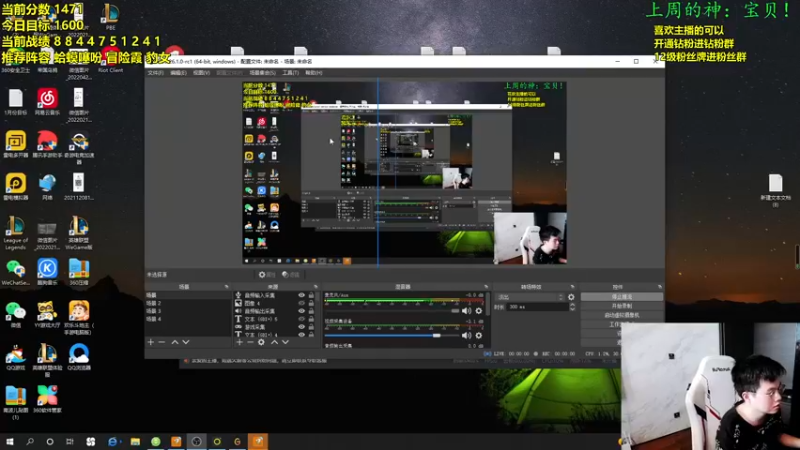Toggle the lock on the first source
Image resolution: width=800 pixels, height=450 pixels.
(311, 295)
